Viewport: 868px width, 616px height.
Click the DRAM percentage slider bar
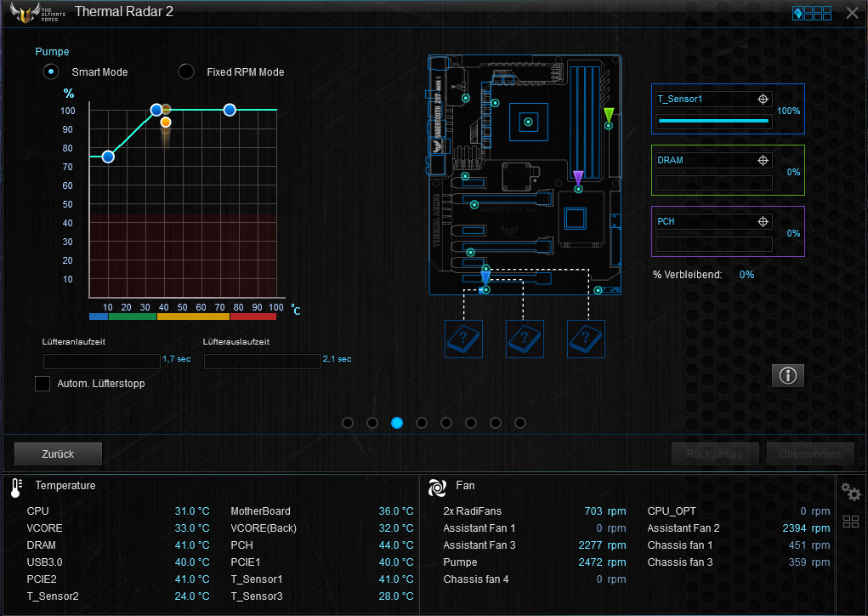click(713, 183)
